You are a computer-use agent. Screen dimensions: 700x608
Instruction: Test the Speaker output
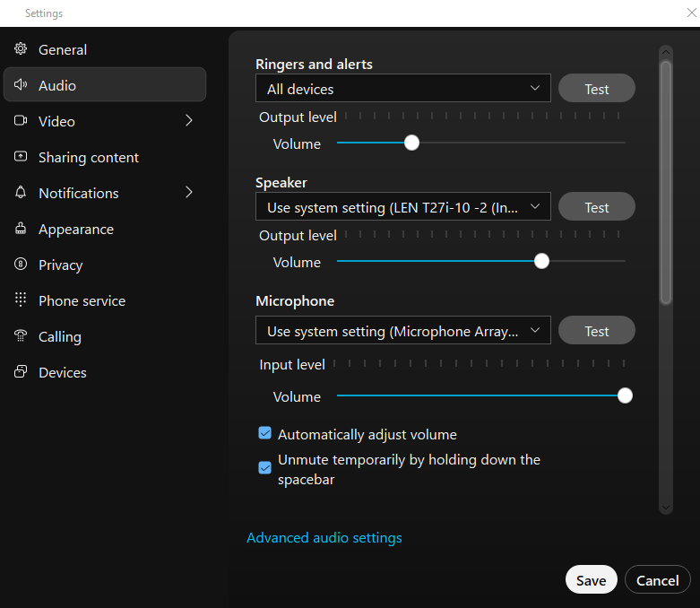tap(596, 207)
